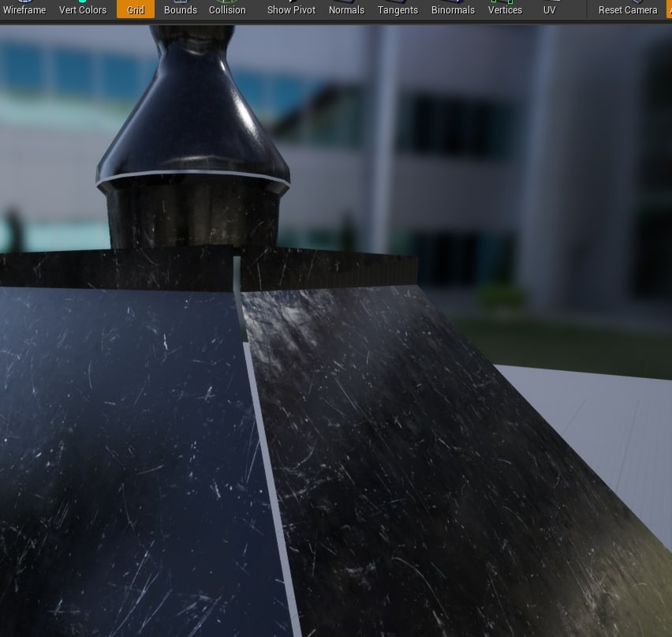Enable Show Pivot
672x637 pixels.
[x=291, y=9]
